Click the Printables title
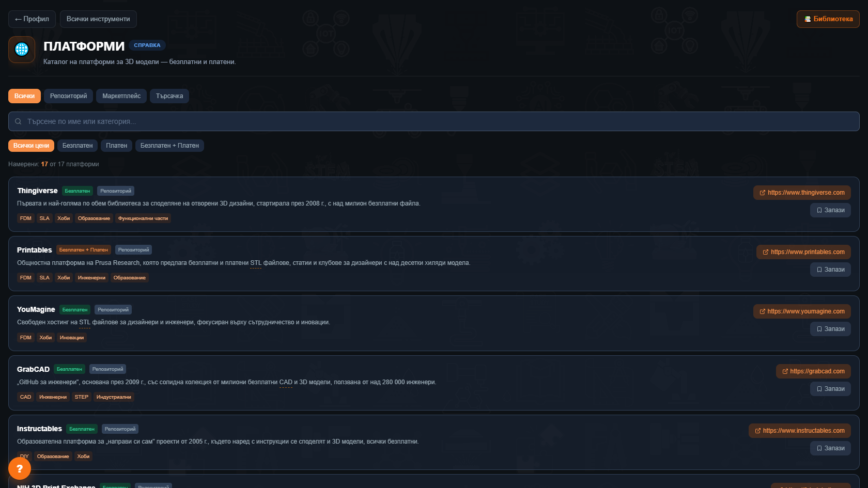 coord(35,250)
